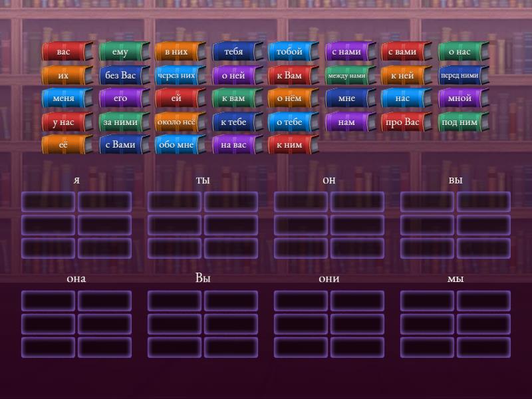
Task: Select the 'под ним' book tile
Action: (x=460, y=122)
